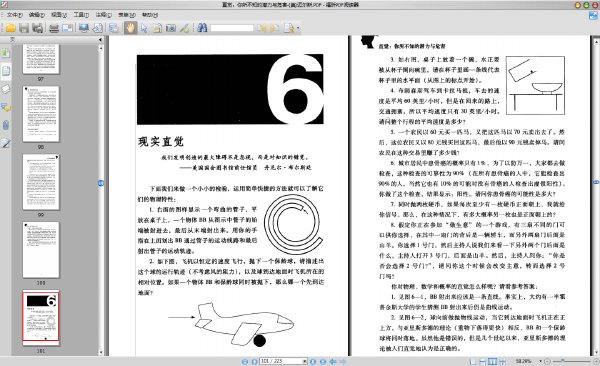Select page 97 thumbnail
The height and width of the screenshot is (366, 600).
pyautogui.click(x=41, y=59)
